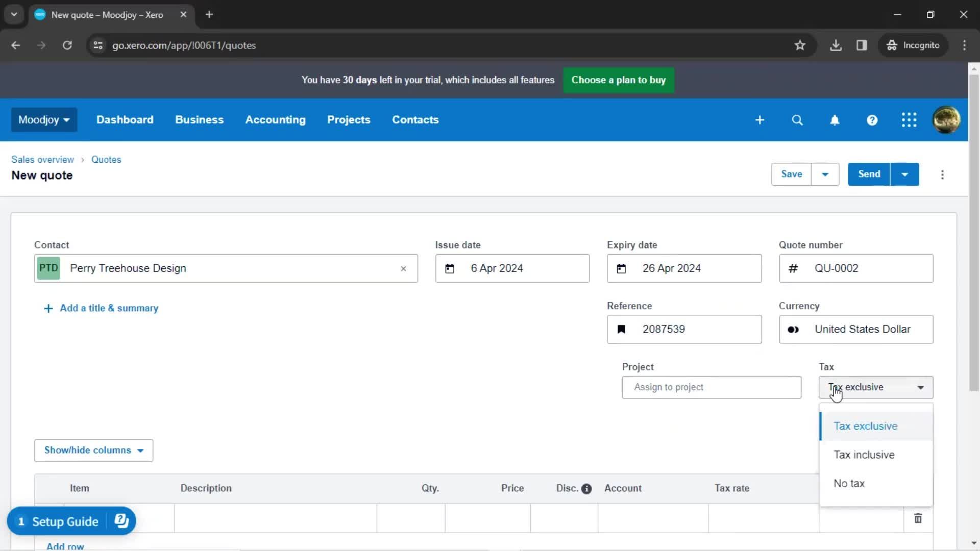Click the Disc. info icon
980x551 pixels.
click(x=586, y=489)
